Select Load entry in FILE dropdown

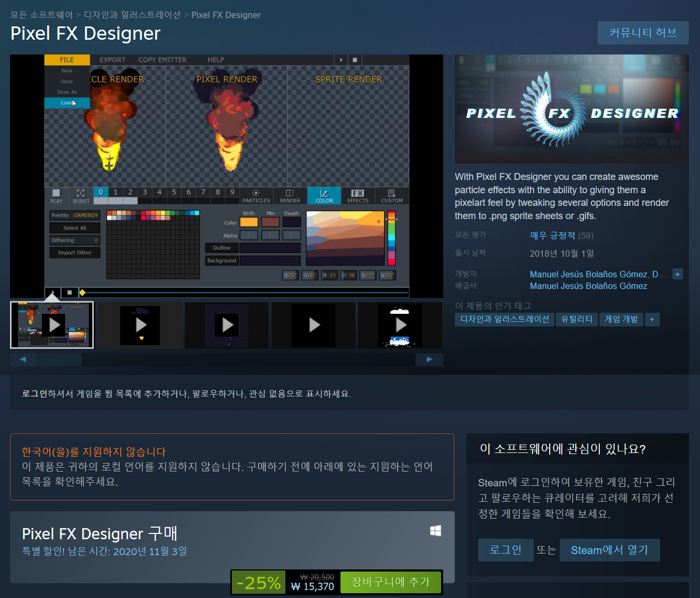point(67,103)
